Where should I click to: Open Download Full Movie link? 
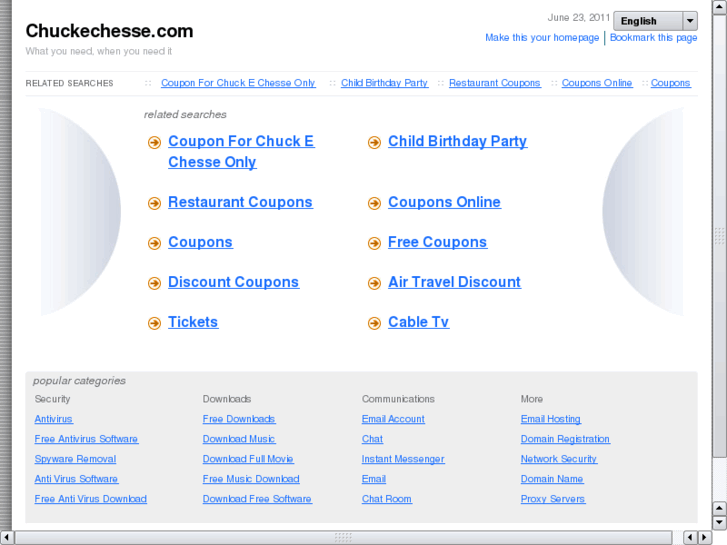tap(248, 459)
